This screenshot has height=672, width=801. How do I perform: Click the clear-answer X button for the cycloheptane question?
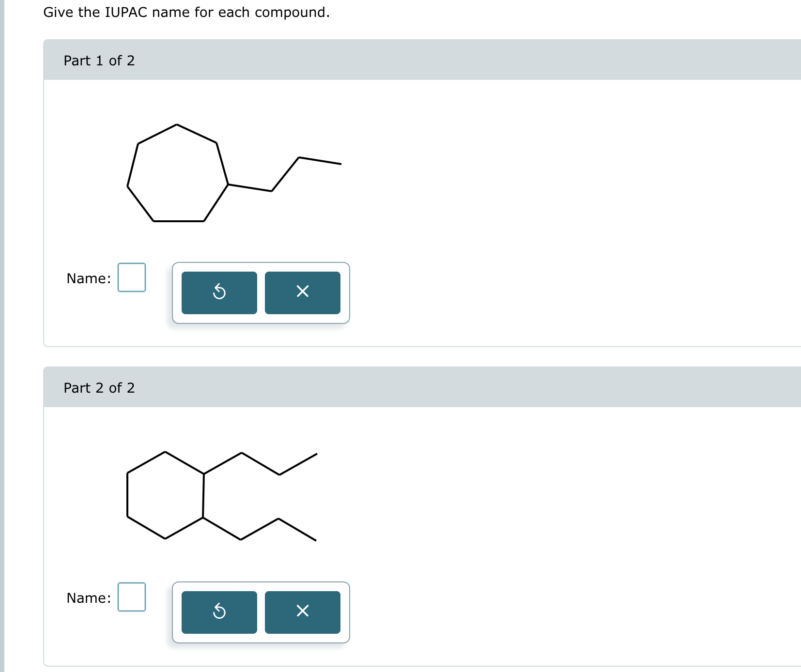click(x=302, y=292)
